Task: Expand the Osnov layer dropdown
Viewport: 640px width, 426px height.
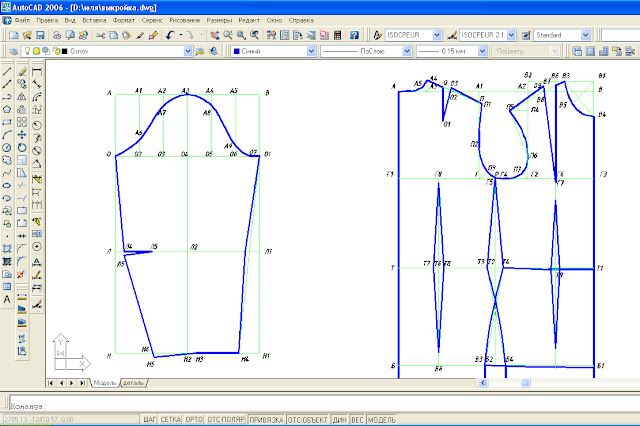Action: pyautogui.click(x=188, y=51)
